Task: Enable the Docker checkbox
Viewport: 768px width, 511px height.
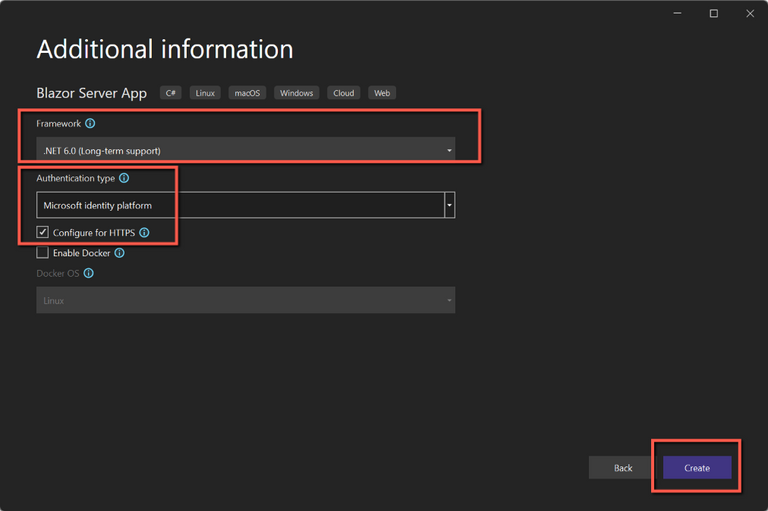Action: pyautogui.click(x=42, y=253)
